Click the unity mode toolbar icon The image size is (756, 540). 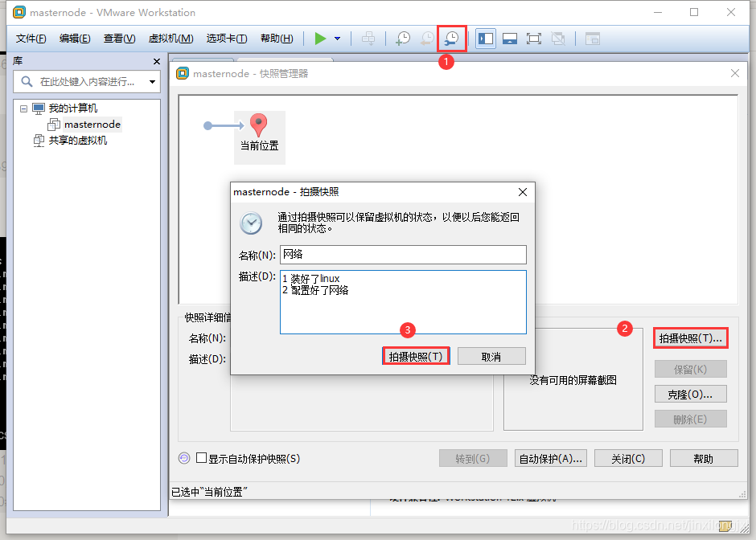(558, 39)
